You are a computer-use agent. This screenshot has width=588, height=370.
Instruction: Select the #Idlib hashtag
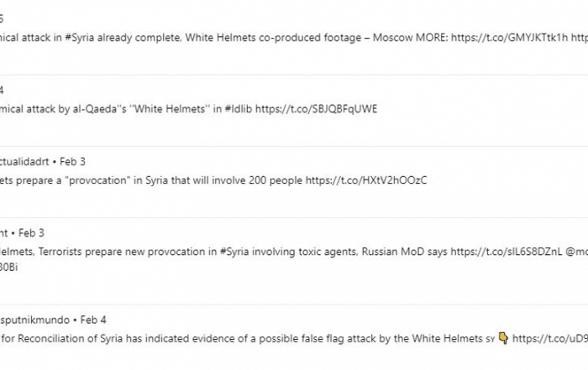point(238,109)
